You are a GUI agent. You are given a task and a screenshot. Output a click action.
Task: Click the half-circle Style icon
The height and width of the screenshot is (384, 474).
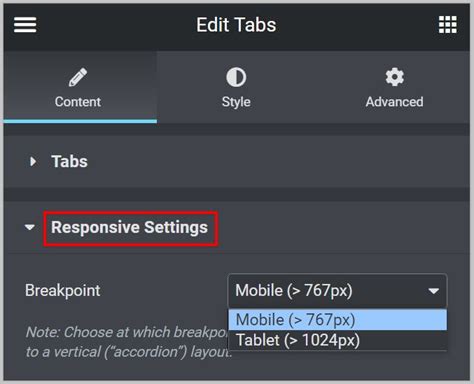point(236,77)
